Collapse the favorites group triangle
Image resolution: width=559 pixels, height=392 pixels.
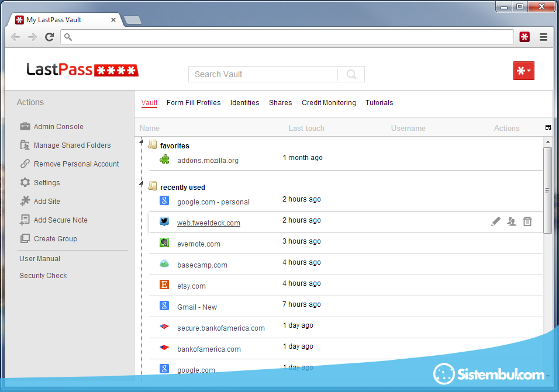[141, 142]
